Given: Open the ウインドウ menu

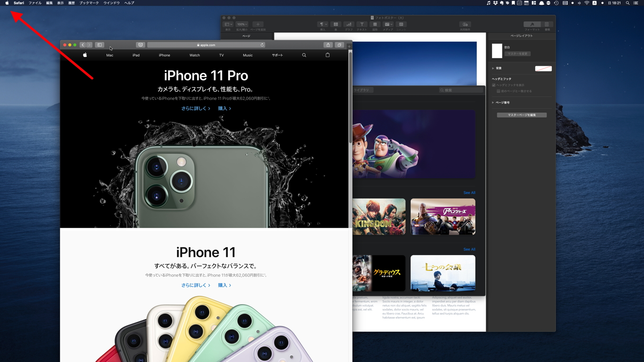Looking at the screenshot, I should (112, 3).
